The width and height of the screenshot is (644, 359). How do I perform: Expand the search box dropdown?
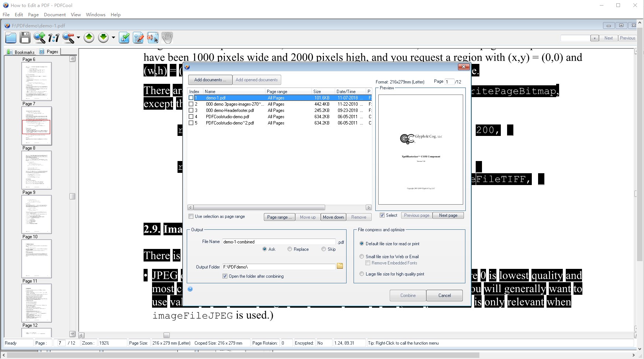594,38
